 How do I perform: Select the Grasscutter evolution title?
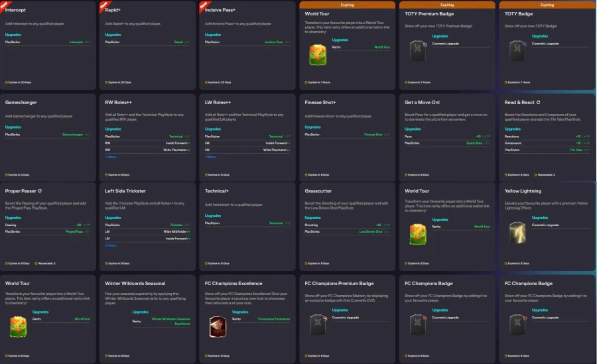click(x=319, y=191)
